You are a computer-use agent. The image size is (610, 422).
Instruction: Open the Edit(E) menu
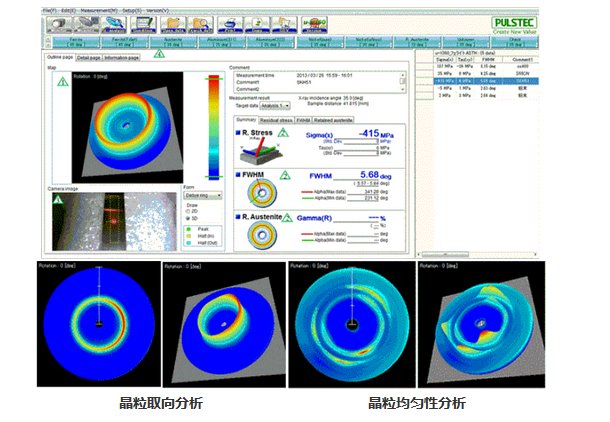pyautogui.click(x=68, y=11)
